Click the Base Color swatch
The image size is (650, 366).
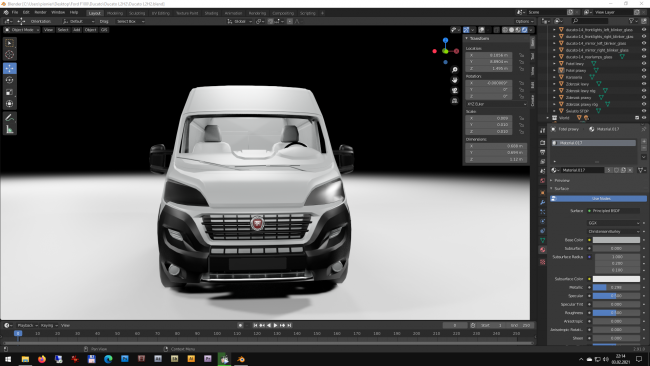tap(616, 240)
